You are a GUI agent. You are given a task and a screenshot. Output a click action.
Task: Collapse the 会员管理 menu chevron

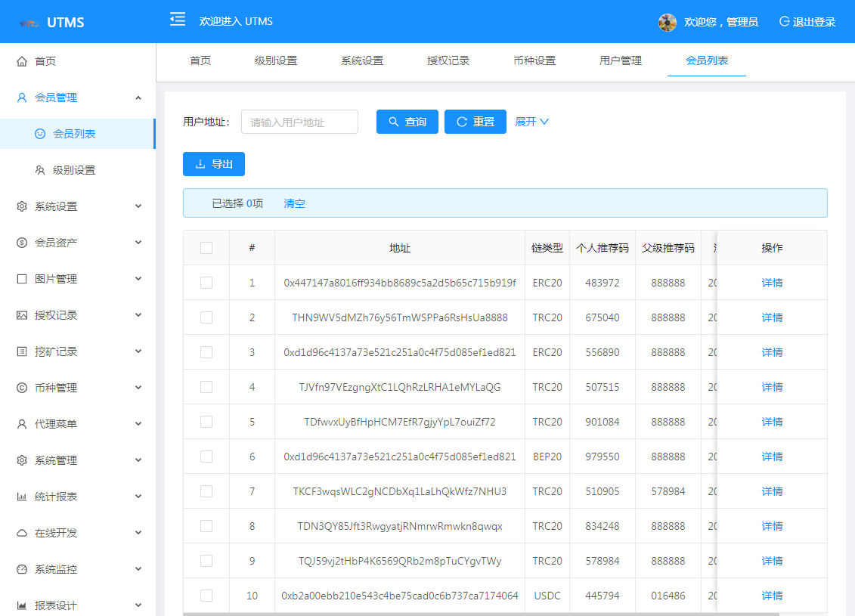coord(138,98)
